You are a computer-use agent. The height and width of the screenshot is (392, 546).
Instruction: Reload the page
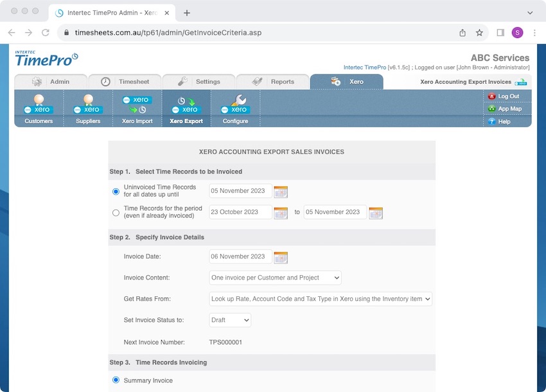(46, 33)
